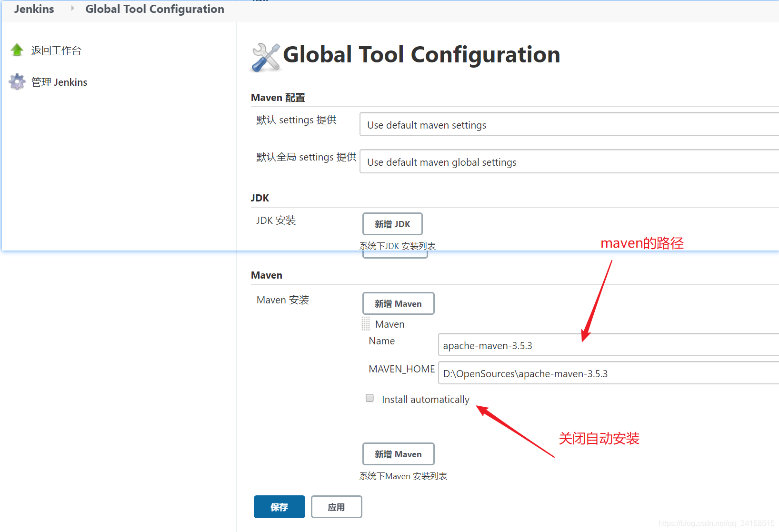Click the 'Maven' section heading above Maven 安装
The width and height of the screenshot is (779, 532).
pyautogui.click(x=267, y=275)
